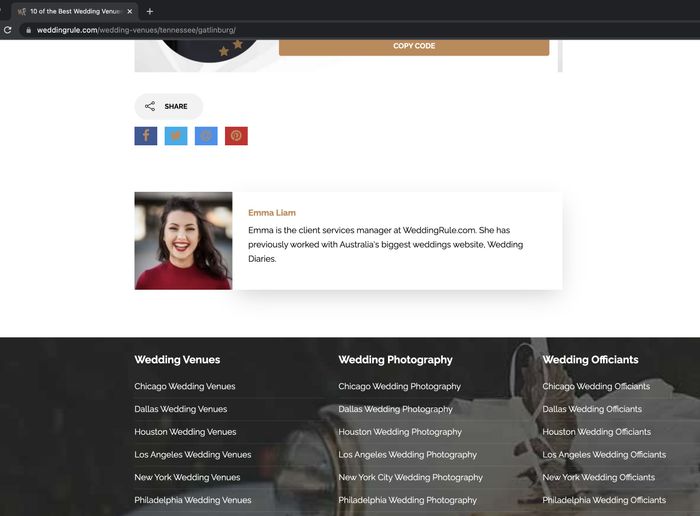Click the author bio text about Emma

[386, 244]
